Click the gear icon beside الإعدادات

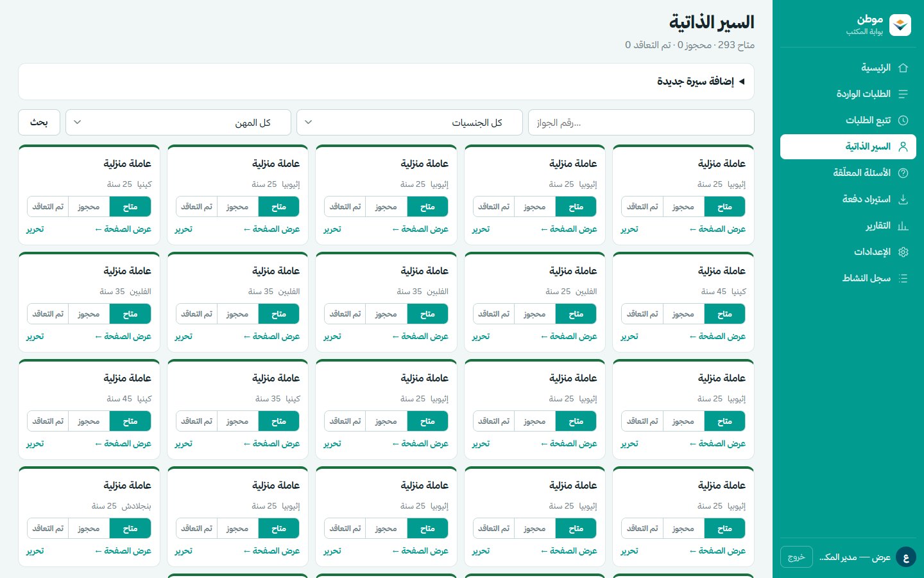point(903,252)
